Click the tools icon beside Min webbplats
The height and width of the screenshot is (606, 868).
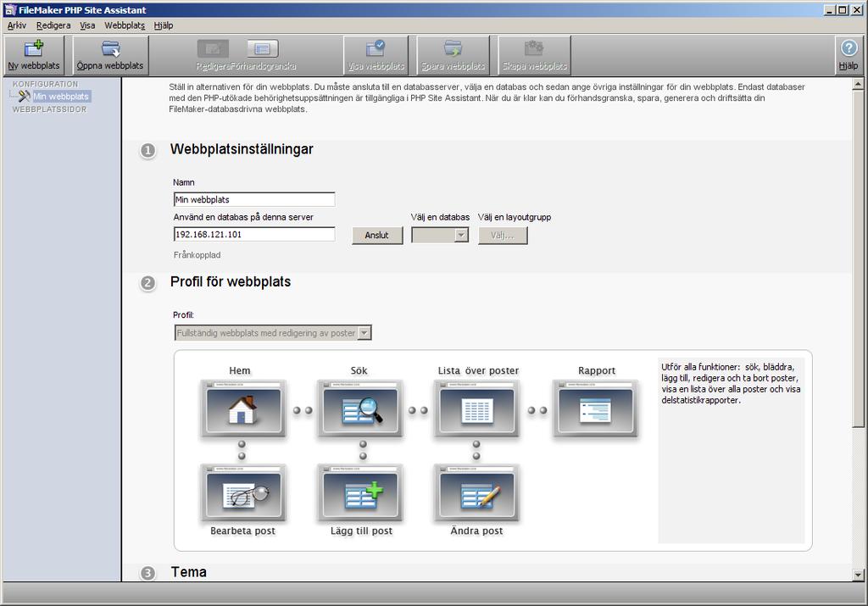point(24,97)
